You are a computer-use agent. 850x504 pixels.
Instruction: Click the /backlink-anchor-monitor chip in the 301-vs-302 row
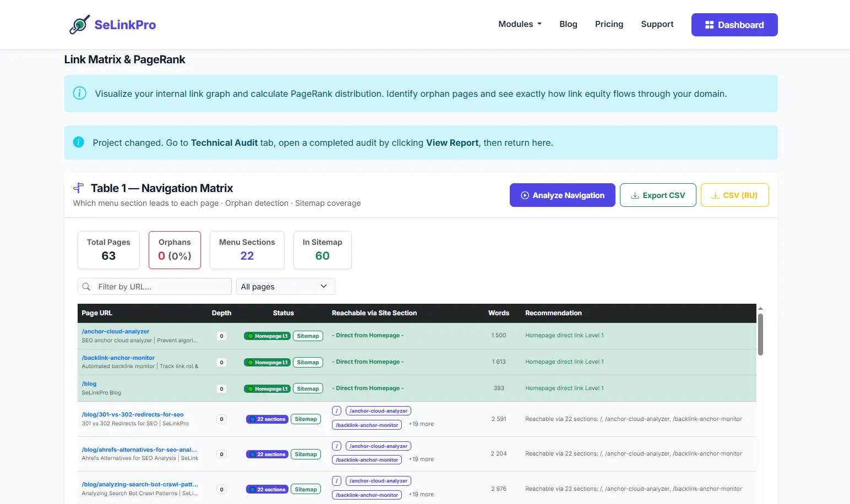[367, 425]
